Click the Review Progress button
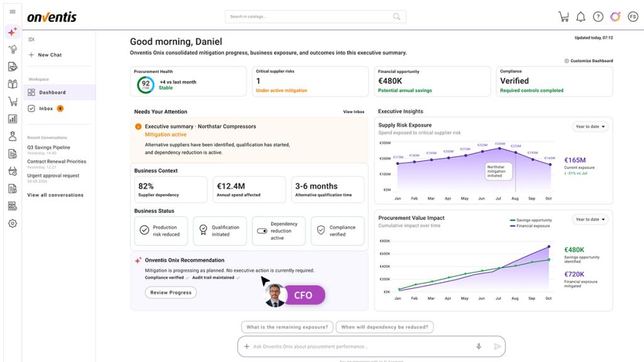Screen dimensions: 644x362 pos(171,293)
